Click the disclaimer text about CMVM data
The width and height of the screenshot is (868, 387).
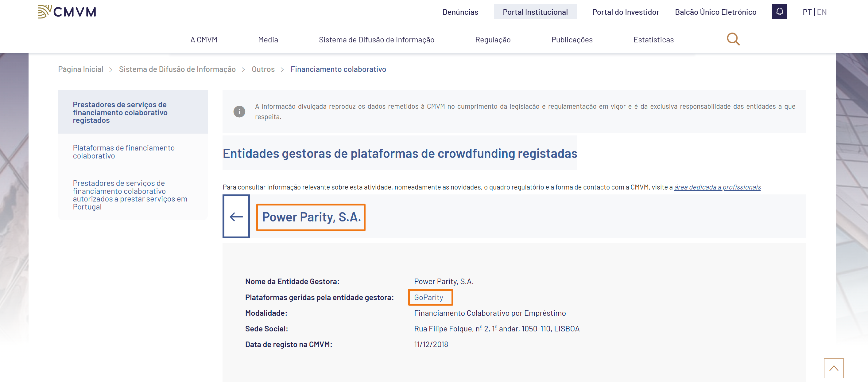(525, 111)
